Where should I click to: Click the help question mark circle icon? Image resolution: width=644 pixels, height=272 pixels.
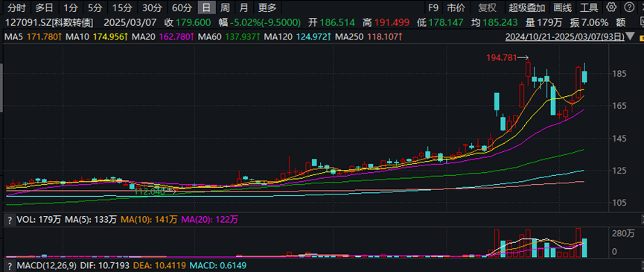pyautogui.click(x=629, y=7)
